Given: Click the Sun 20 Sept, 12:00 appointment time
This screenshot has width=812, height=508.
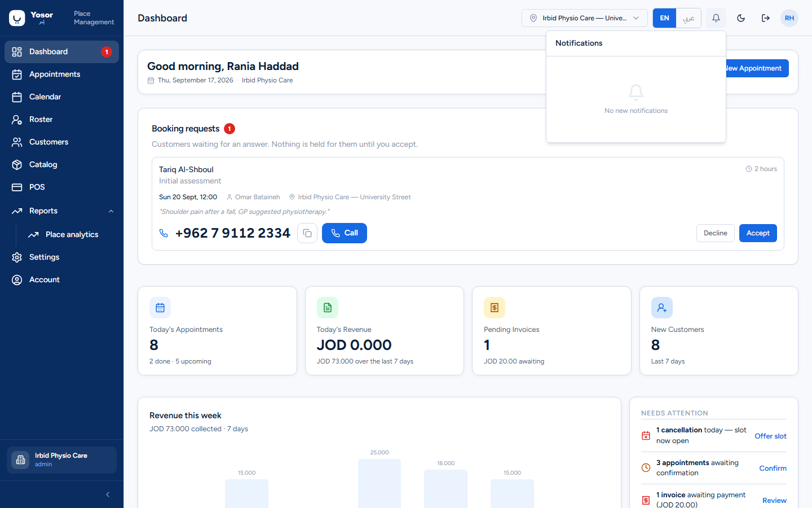Looking at the screenshot, I should click(x=188, y=197).
